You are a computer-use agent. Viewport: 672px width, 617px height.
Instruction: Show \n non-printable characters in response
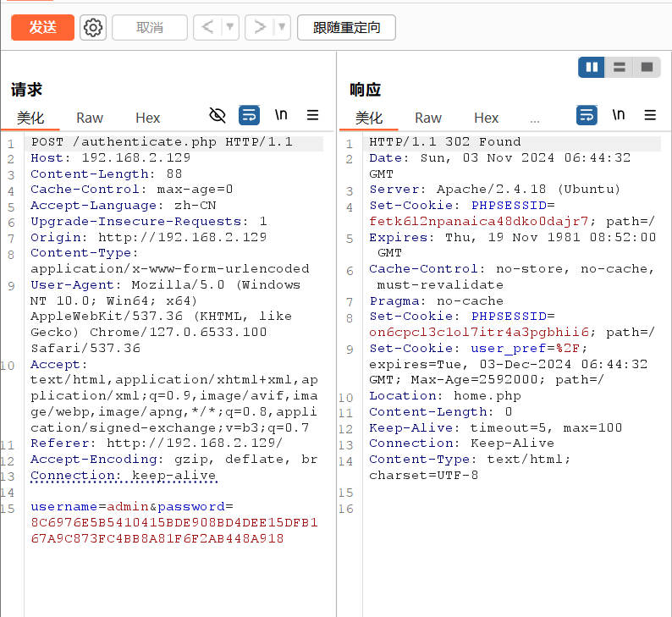pyautogui.click(x=619, y=115)
